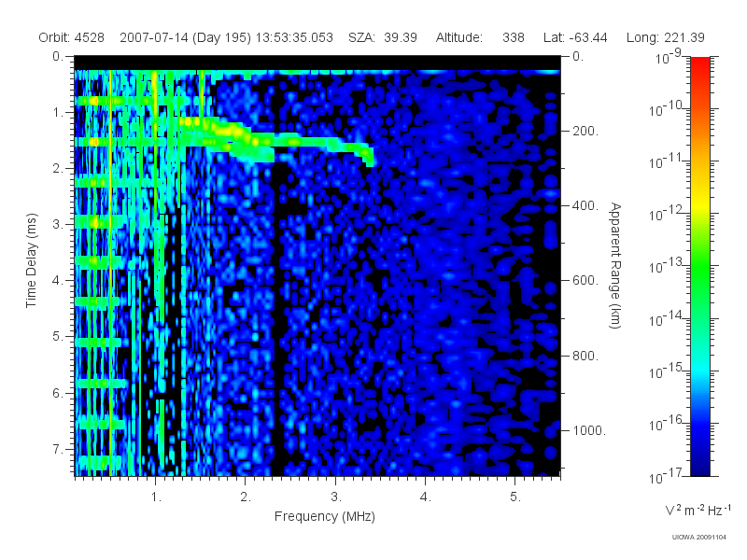Click the '400.' apparent range tick label
The height and width of the screenshot is (560, 747).
tap(585, 205)
